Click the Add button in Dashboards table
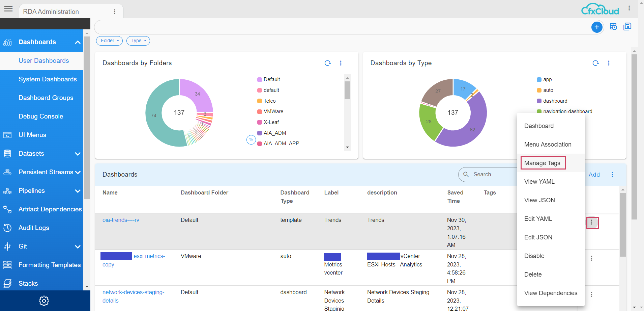This screenshot has width=644, height=311. click(x=594, y=175)
